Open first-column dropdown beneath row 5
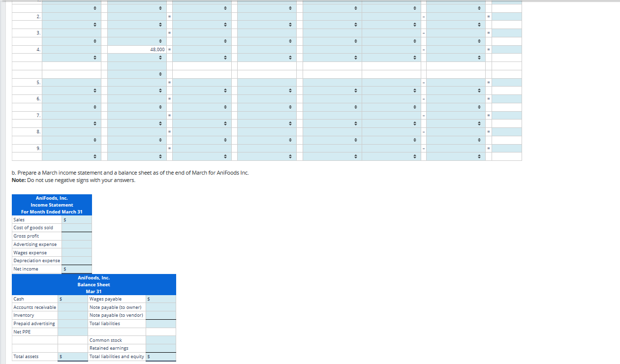The width and height of the screenshot is (620, 364). (x=71, y=91)
